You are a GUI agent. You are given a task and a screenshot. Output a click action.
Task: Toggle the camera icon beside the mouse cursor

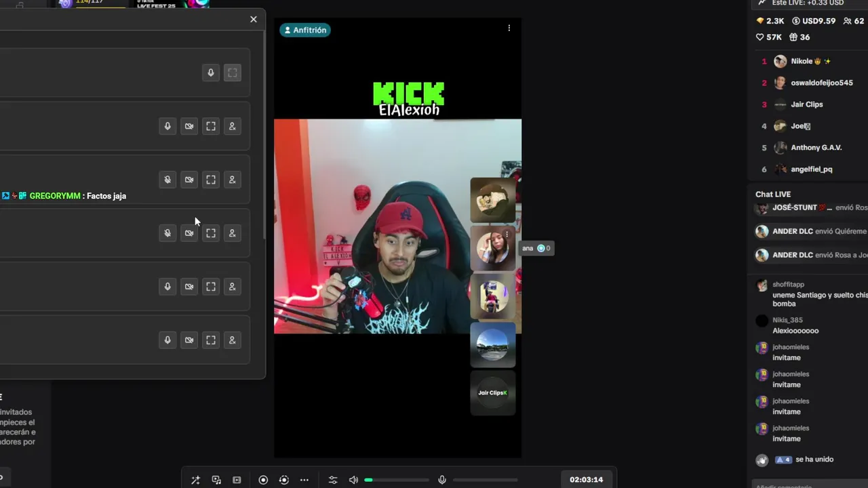point(189,233)
